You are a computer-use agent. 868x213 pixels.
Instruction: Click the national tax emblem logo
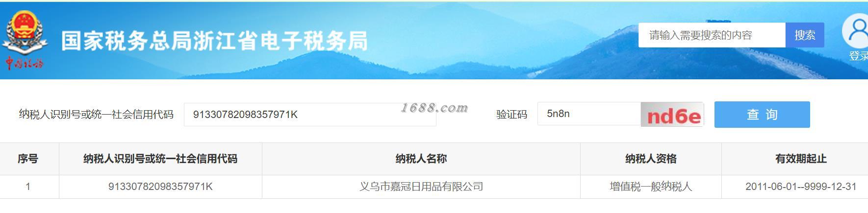[x=25, y=33]
